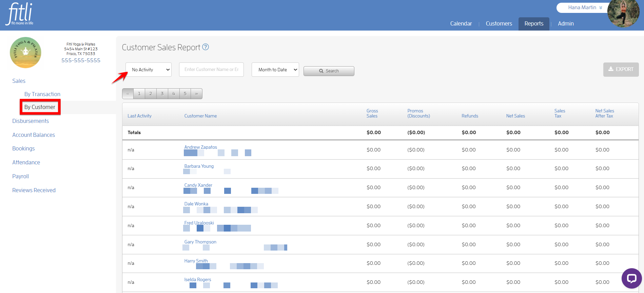Image resolution: width=644 pixels, height=293 pixels.
Task: Open the Bookings report
Action: click(23, 148)
